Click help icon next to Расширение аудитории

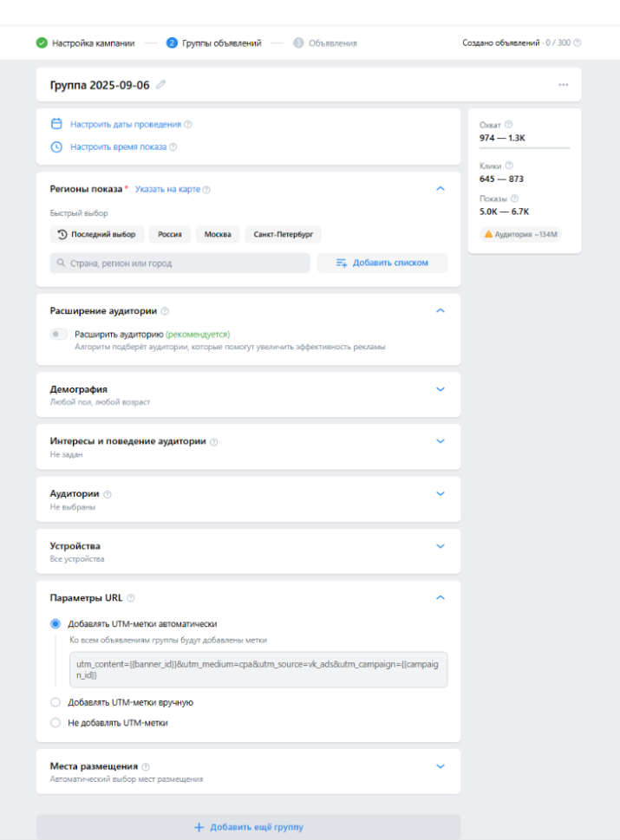pos(165,311)
